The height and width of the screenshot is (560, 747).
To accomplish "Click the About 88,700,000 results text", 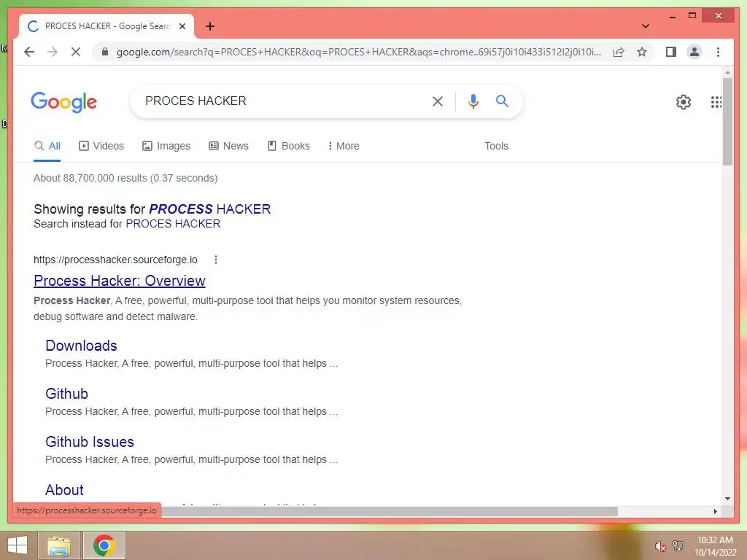I will coord(125,178).
